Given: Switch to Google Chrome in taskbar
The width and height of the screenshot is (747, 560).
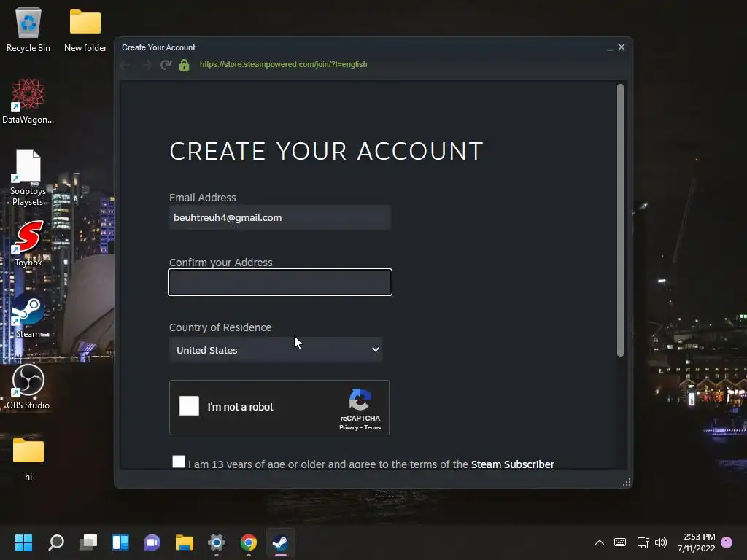Looking at the screenshot, I should 249,542.
